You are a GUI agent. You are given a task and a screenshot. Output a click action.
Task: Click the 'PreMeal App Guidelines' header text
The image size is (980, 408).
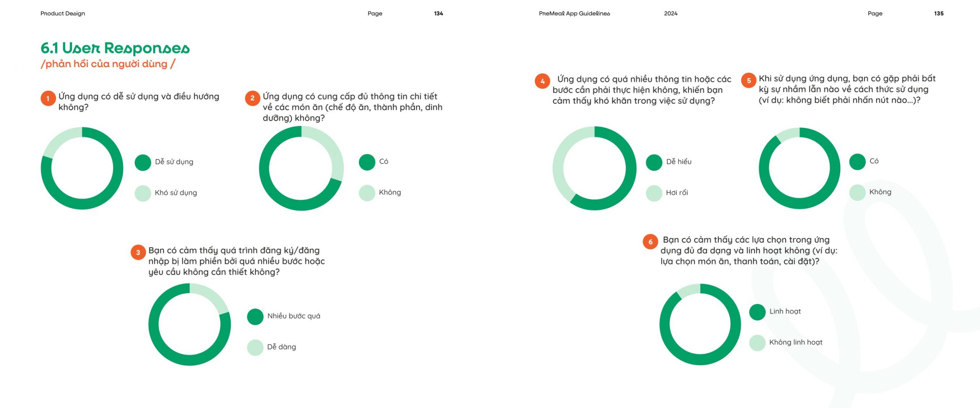pyautogui.click(x=574, y=13)
